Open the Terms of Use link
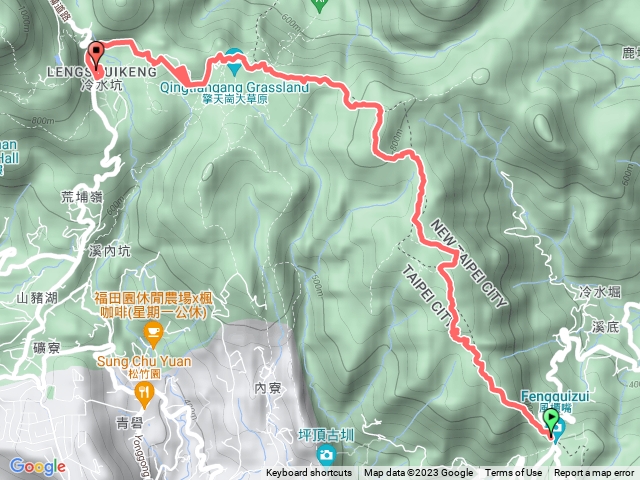The height and width of the screenshot is (480, 640). (513, 473)
